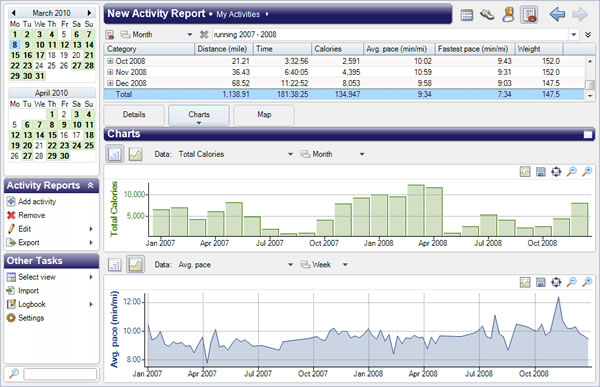600x387 pixels.
Task: Open the Avg. pace data dropdown
Action: pyautogui.click(x=290, y=265)
